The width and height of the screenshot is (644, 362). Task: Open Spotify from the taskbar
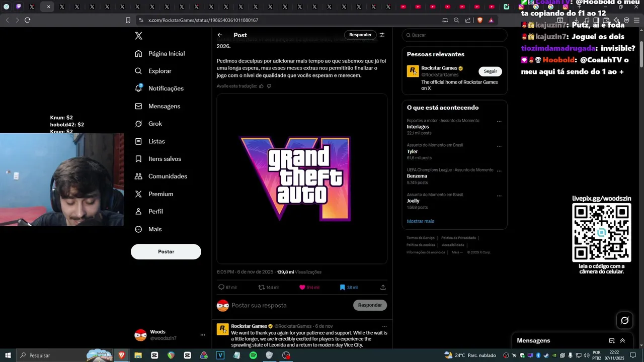tap(253, 355)
